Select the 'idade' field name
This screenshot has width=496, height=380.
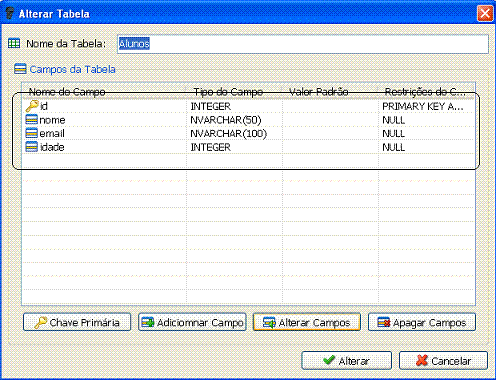(x=52, y=147)
